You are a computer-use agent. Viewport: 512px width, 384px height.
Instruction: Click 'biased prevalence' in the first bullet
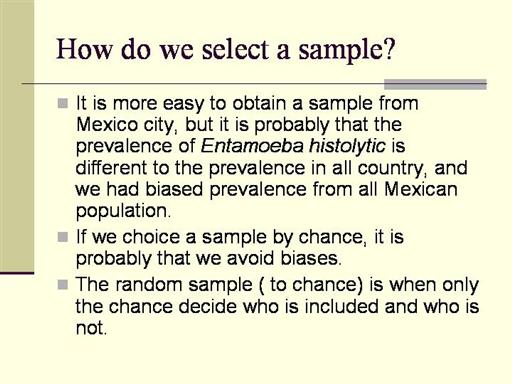tap(226, 189)
